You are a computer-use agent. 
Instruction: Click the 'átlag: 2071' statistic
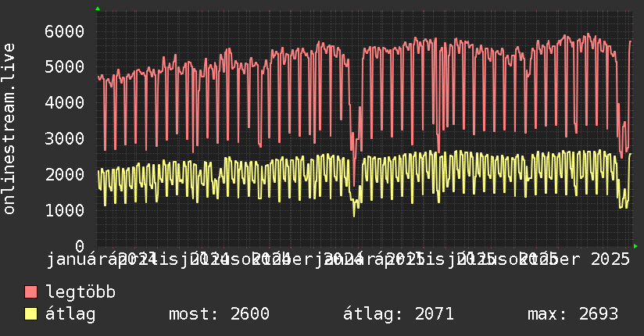[399, 314]
